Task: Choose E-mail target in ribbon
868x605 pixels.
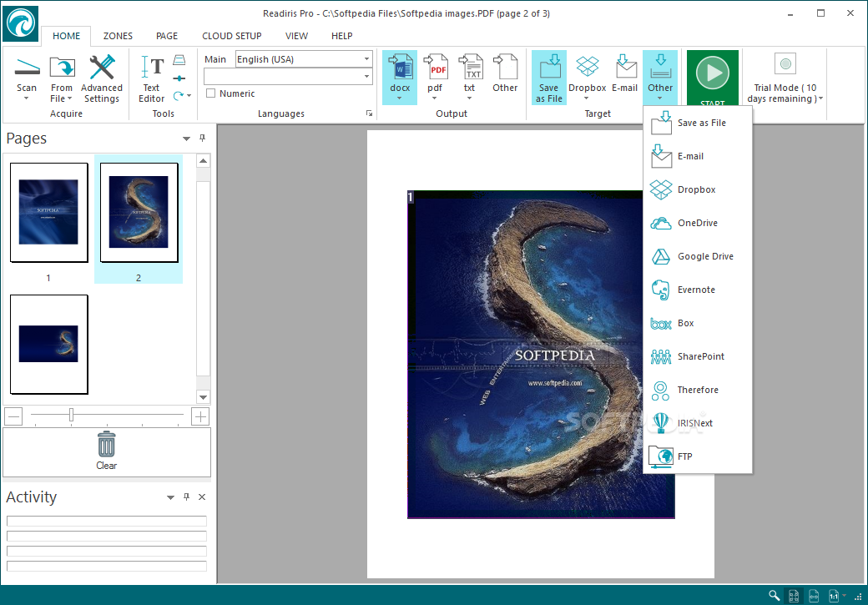Action: pos(625,73)
